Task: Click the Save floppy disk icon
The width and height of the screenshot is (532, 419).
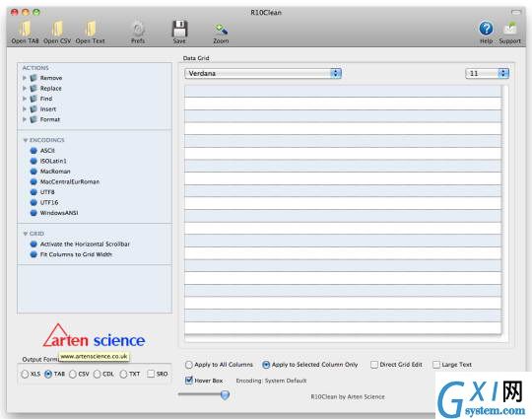Action: (x=179, y=29)
